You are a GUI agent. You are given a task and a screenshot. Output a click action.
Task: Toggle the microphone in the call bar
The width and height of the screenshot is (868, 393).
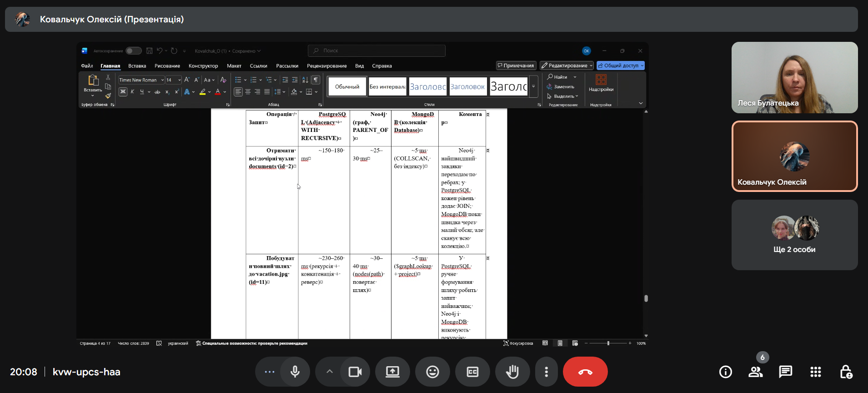point(295,372)
